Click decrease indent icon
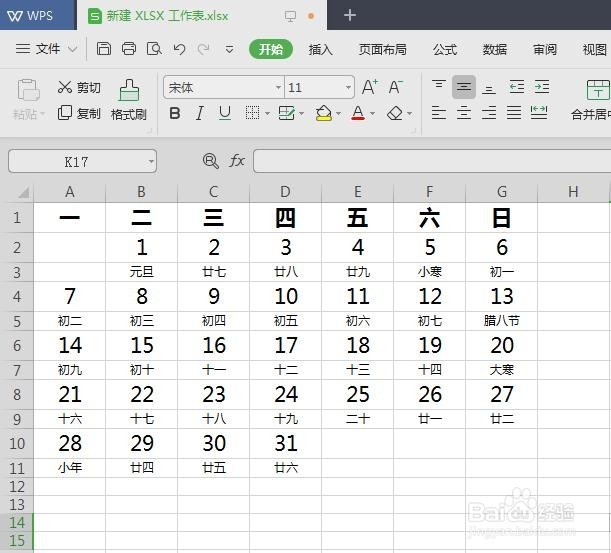Viewport: 611px width, 553px height. click(517, 87)
